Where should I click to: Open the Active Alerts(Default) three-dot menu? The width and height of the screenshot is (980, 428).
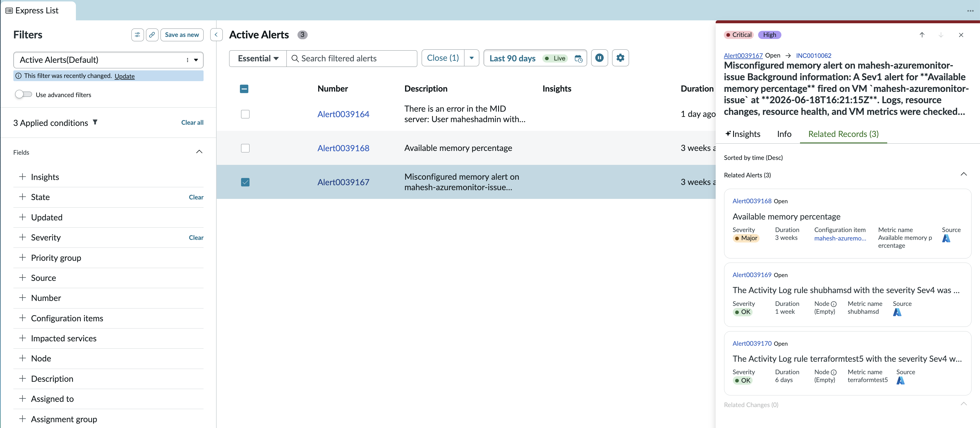tap(187, 60)
